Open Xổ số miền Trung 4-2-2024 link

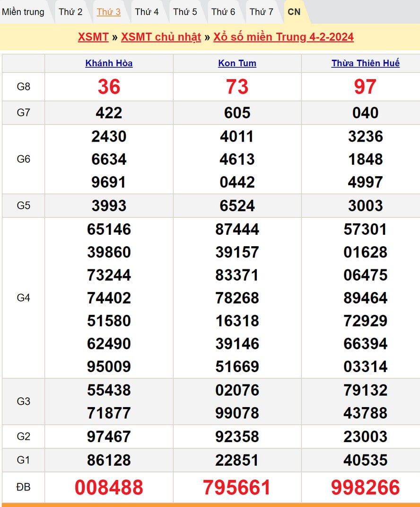(x=283, y=37)
